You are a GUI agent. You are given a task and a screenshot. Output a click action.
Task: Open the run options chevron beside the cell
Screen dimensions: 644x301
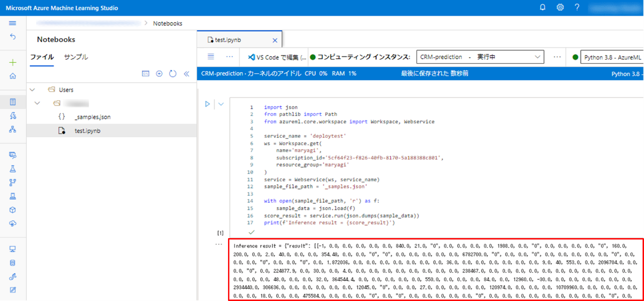[x=221, y=104]
